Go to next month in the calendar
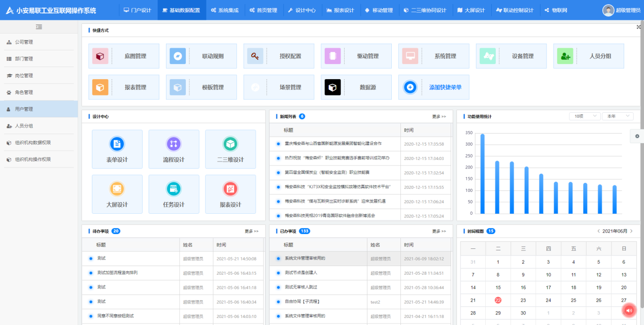 click(x=631, y=230)
